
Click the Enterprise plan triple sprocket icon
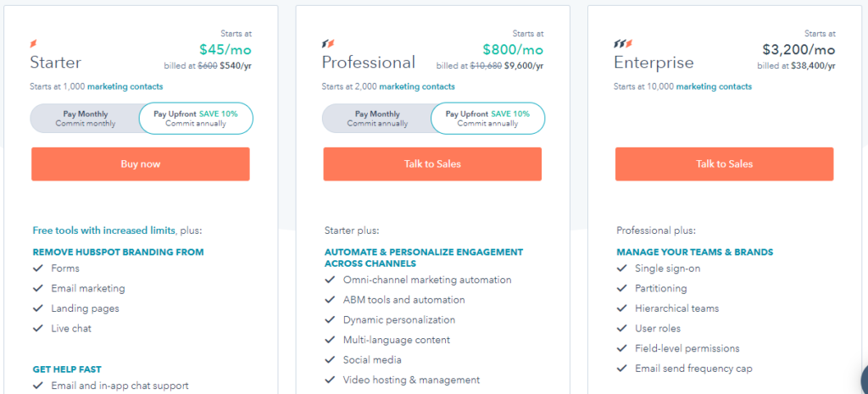coord(623,44)
